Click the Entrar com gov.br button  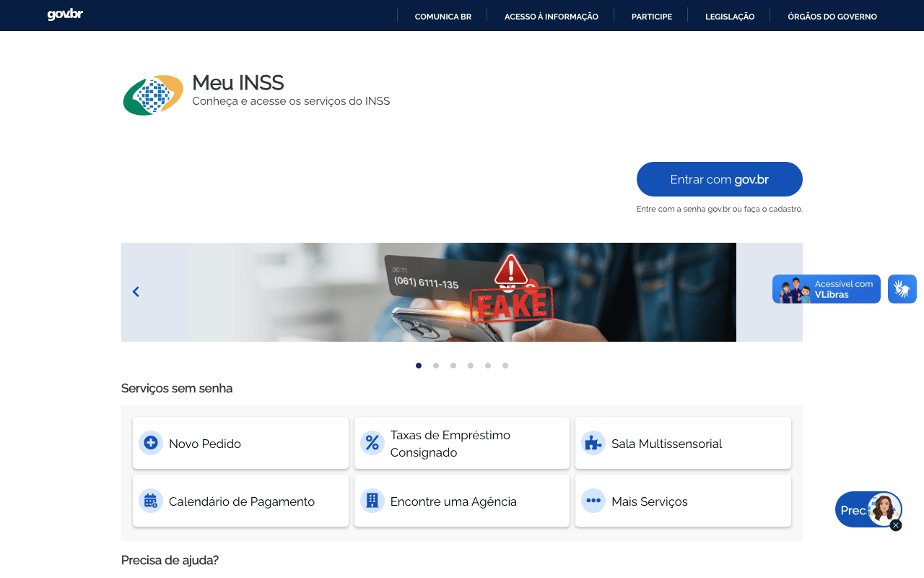(x=719, y=179)
